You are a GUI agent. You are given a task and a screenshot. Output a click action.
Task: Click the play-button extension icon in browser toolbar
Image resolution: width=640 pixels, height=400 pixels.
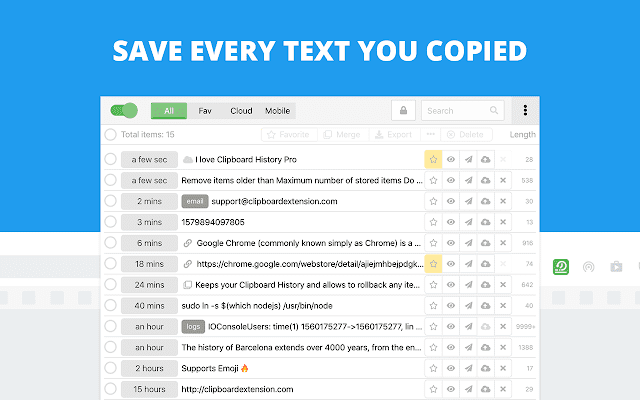pyautogui.click(x=616, y=267)
